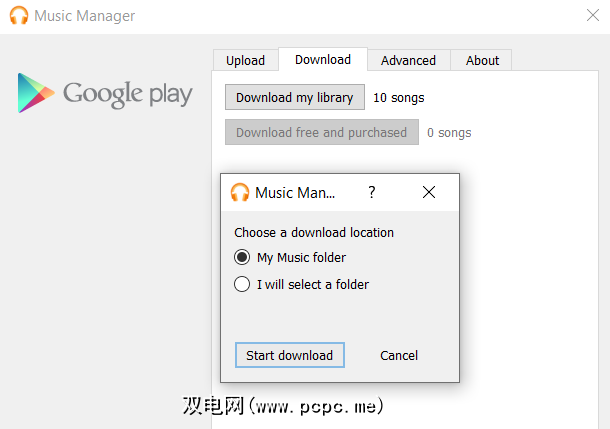Click the dialog's orange headphones icon

pos(240,193)
